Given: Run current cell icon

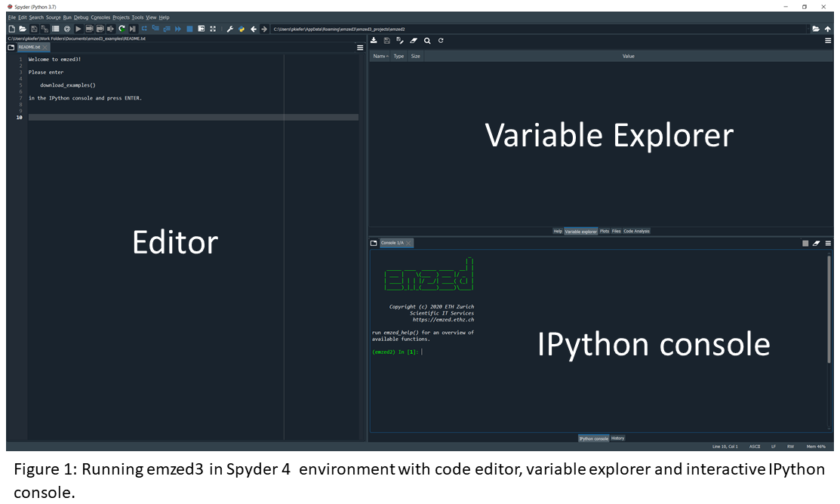Looking at the screenshot, I should click(90, 29).
